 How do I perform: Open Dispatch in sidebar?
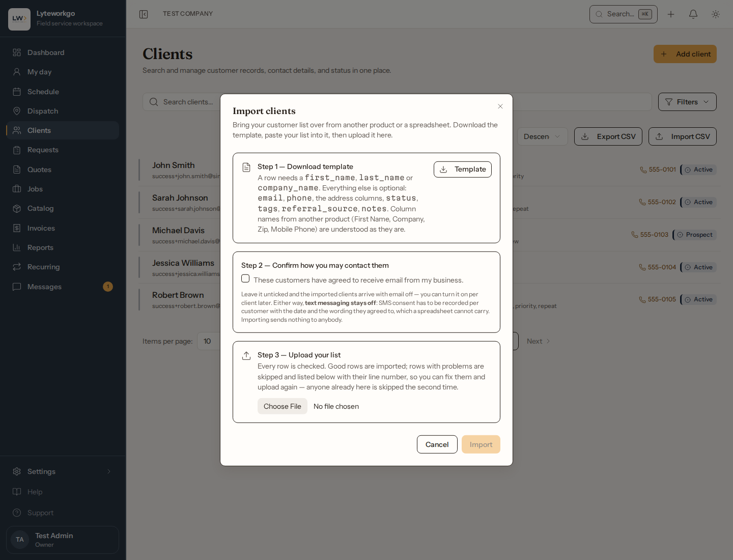click(x=63, y=111)
